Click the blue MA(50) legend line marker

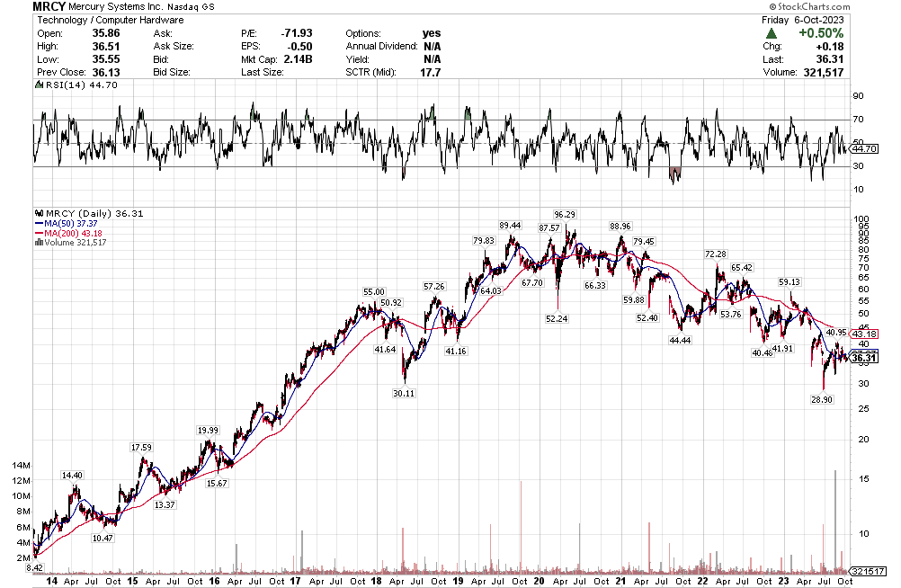(x=37, y=223)
